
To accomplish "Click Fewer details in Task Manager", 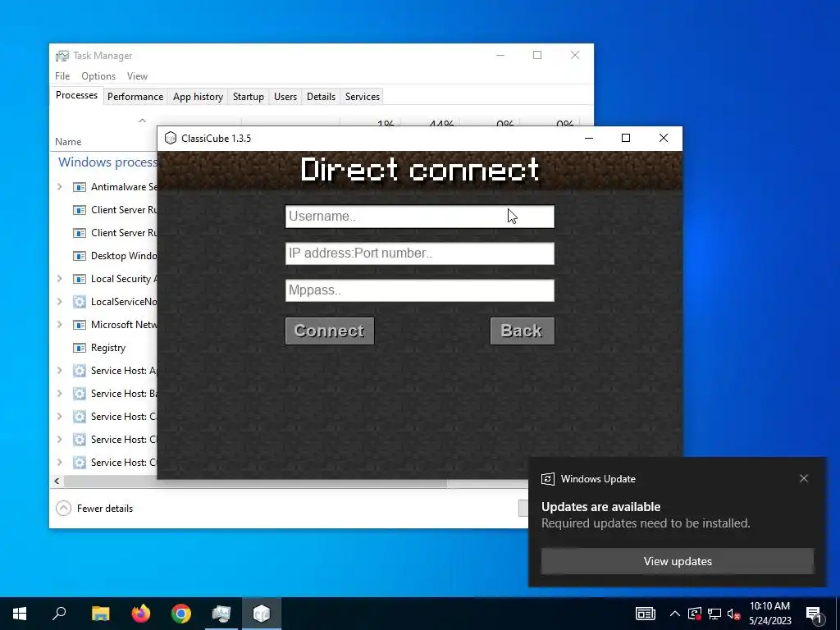I will tap(104, 509).
